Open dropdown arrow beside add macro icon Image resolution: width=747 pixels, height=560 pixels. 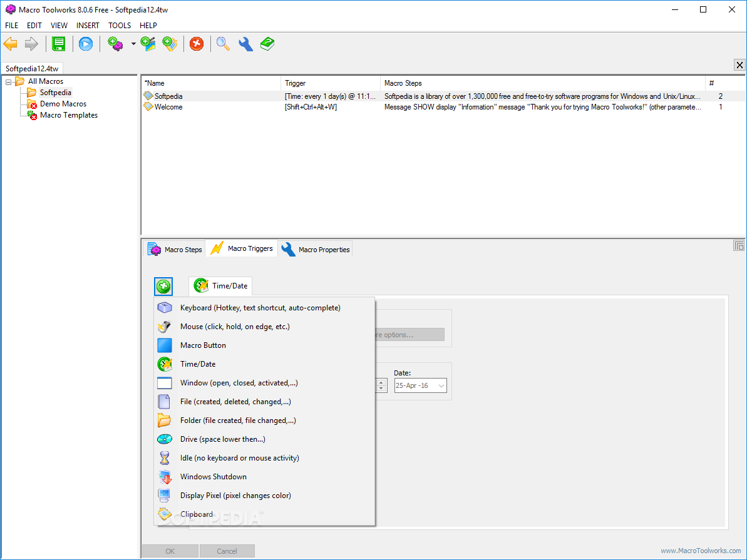click(x=133, y=44)
